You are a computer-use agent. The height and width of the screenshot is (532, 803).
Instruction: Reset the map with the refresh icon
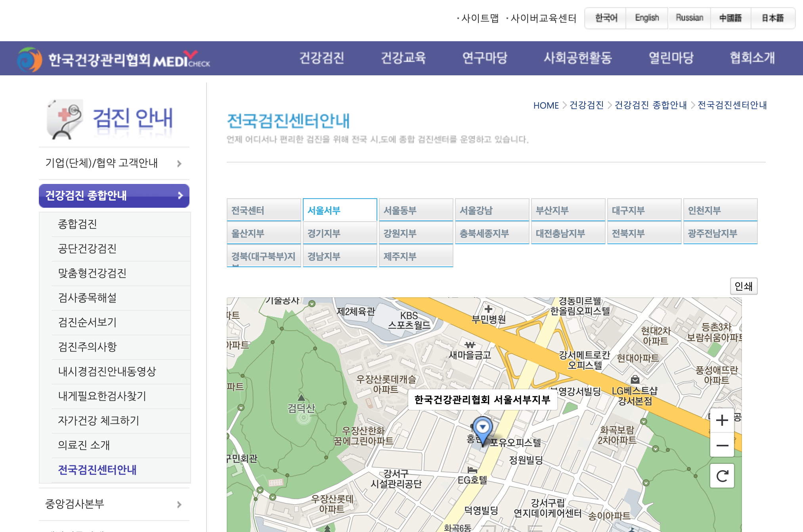[722, 476]
